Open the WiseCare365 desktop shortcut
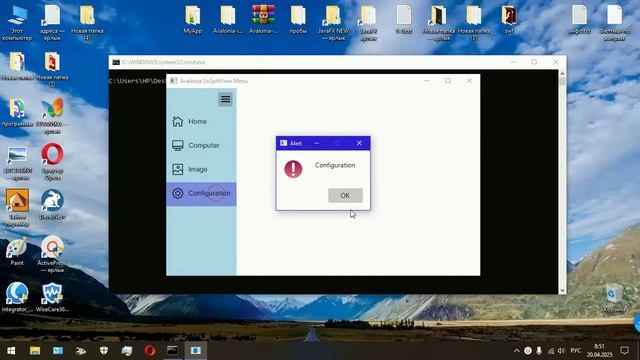 (52, 297)
